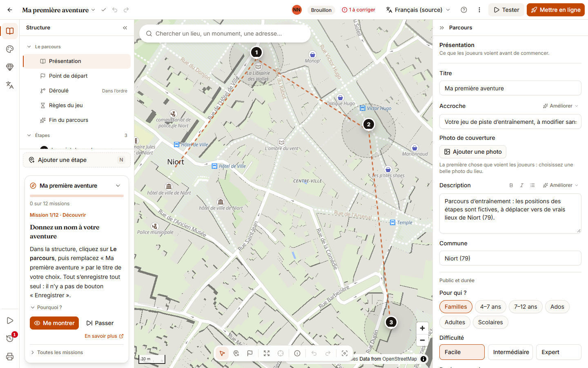Open the Déroulé item
This screenshot has height=368, width=588.
[77, 91]
